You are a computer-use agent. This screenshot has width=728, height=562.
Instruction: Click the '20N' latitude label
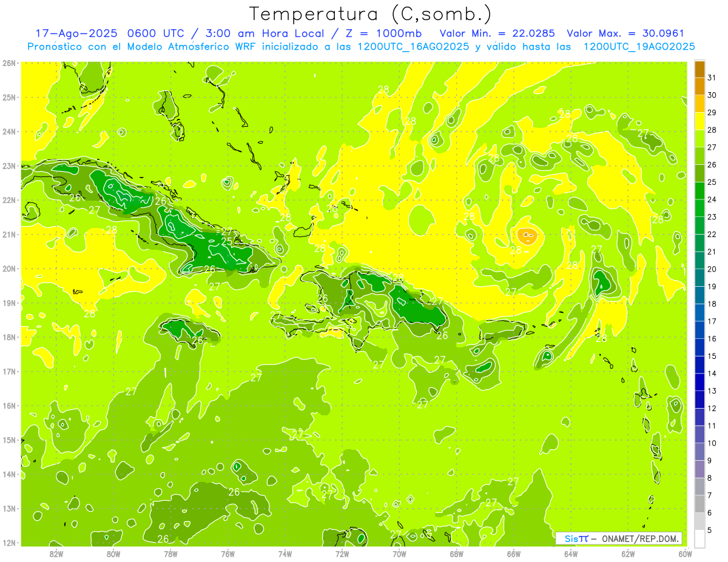pos(10,269)
